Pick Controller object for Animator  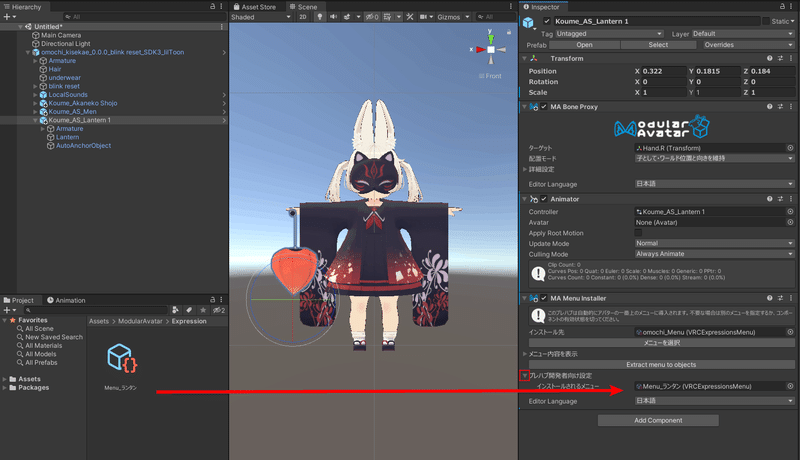[790, 212]
